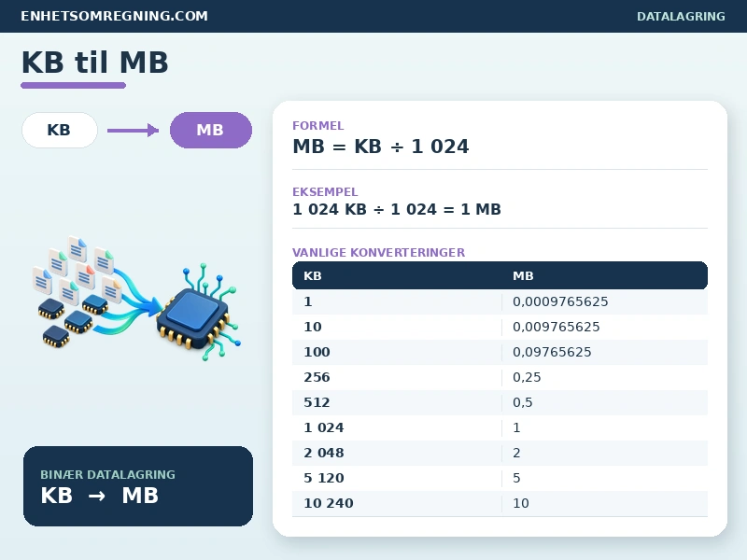
Task: Click the KB cell 2 048
Action: pos(323,453)
